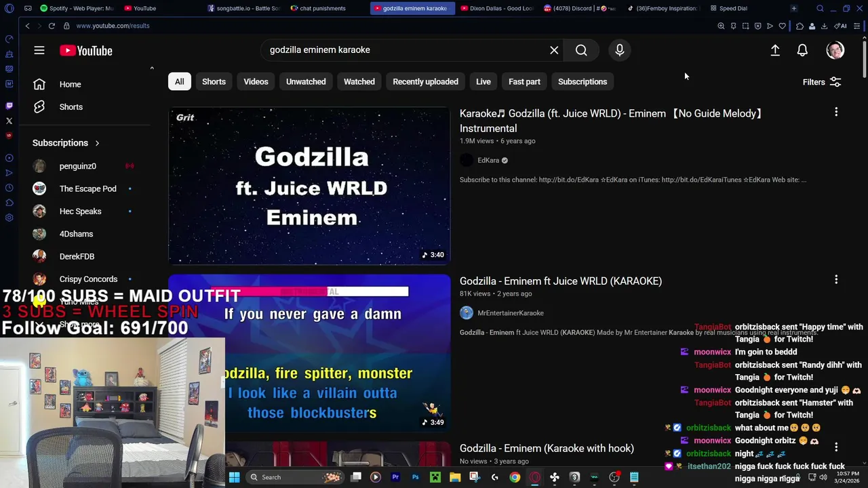The height and width of the screenshot is (488, 868).
Task: Select the All filter chip
Action: tap(179, 81)
